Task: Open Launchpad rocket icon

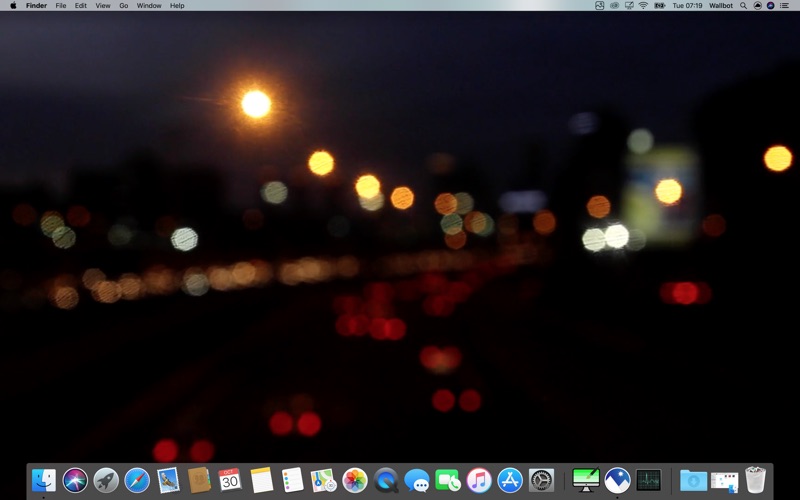Action: coord(106,480)
